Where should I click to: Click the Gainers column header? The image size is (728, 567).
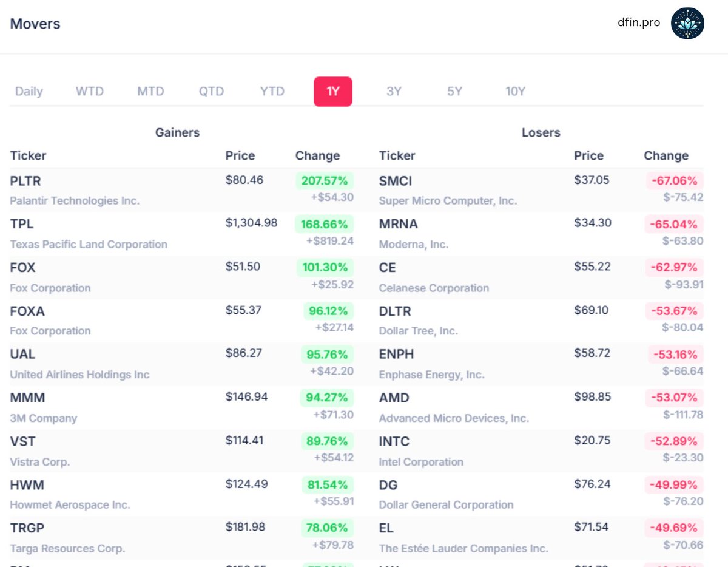177,132
